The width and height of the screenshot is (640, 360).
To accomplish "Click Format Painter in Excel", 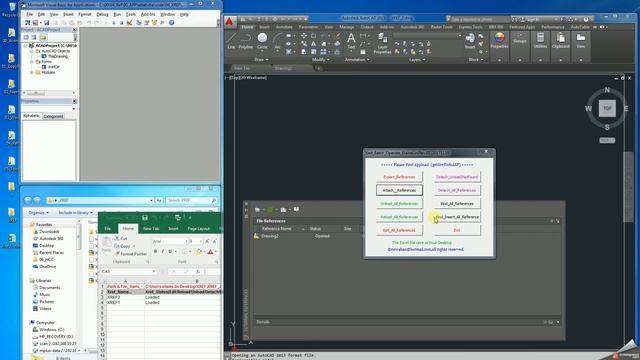I will pyautogui.click(x=131, y=254).
